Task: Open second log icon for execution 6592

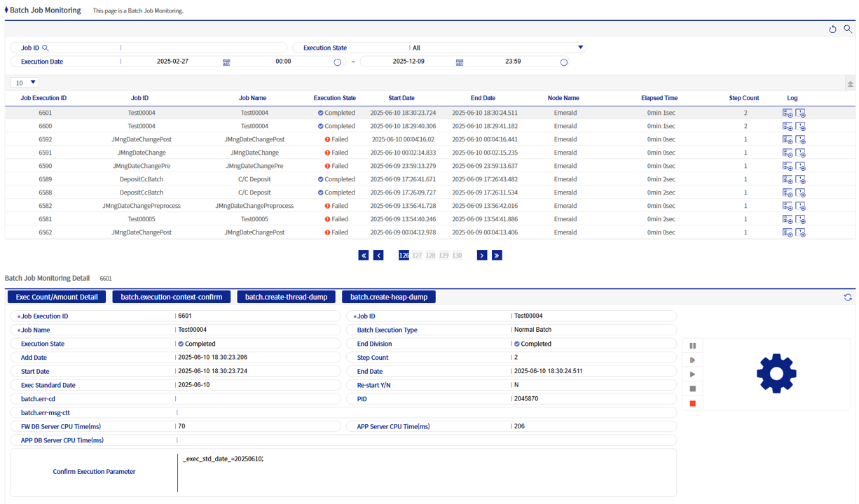Action: point(800,139)
